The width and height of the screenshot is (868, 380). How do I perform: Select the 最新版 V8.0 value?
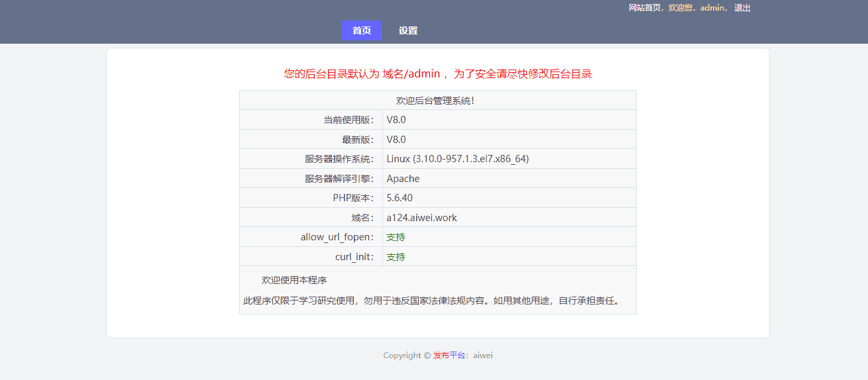click(396, 140)
